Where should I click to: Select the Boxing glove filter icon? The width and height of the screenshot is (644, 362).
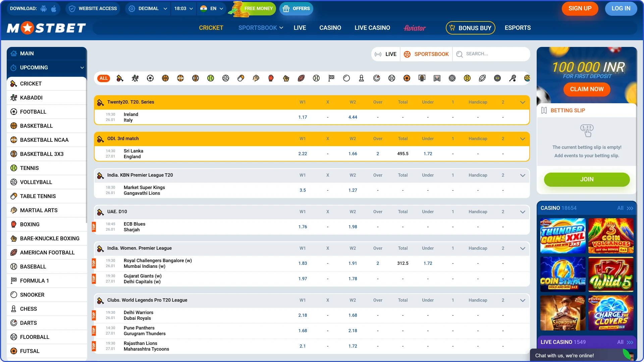click(271, 78)
